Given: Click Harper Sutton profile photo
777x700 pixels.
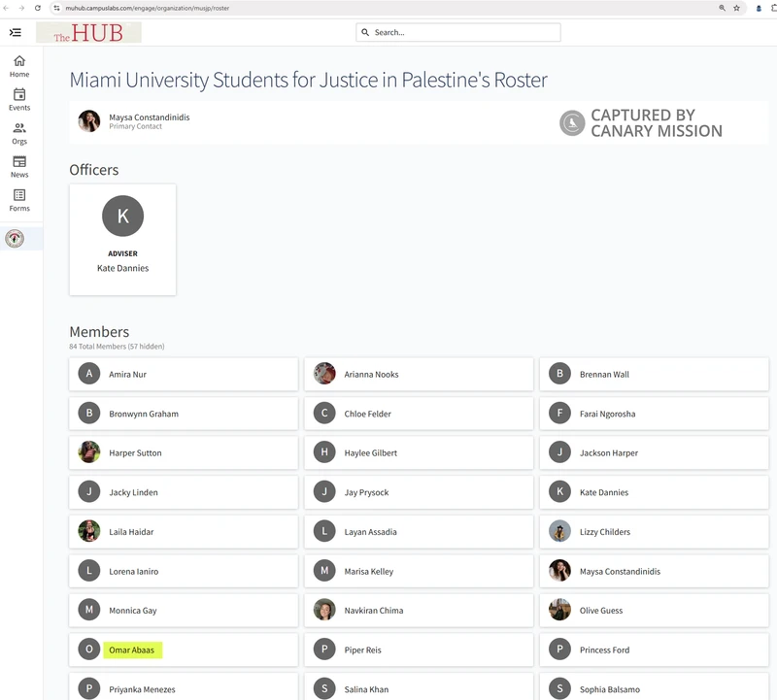Looking at the screenshot, I should [x=89, y=452].
